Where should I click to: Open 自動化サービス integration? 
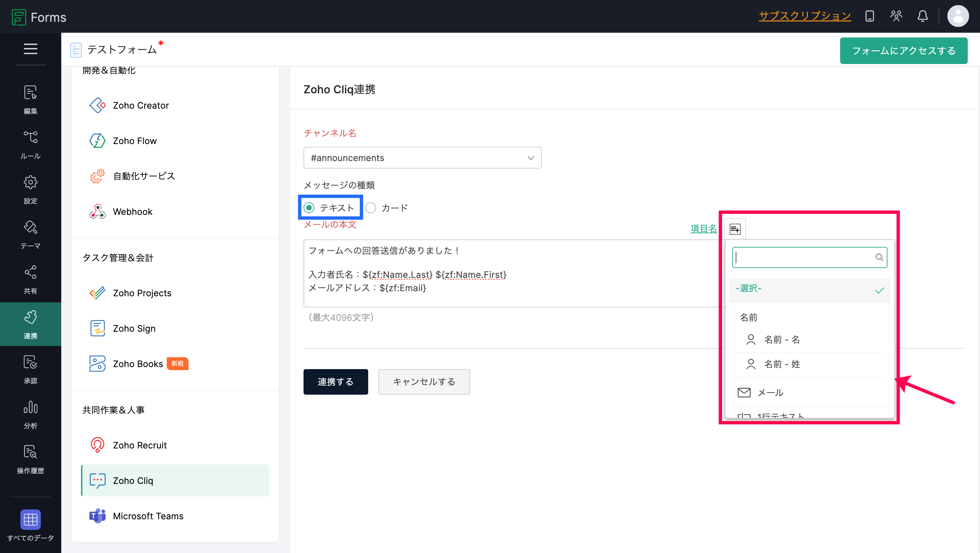(175, 176)
